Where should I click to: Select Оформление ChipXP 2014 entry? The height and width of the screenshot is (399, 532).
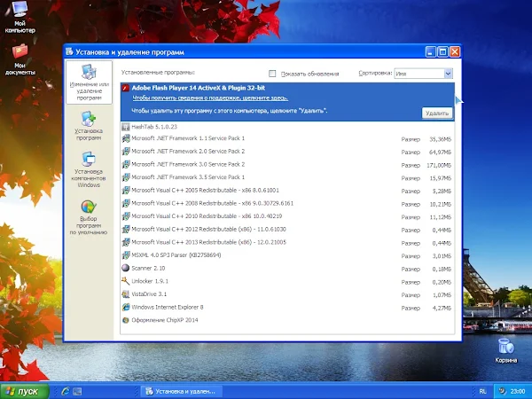(287, 320)
